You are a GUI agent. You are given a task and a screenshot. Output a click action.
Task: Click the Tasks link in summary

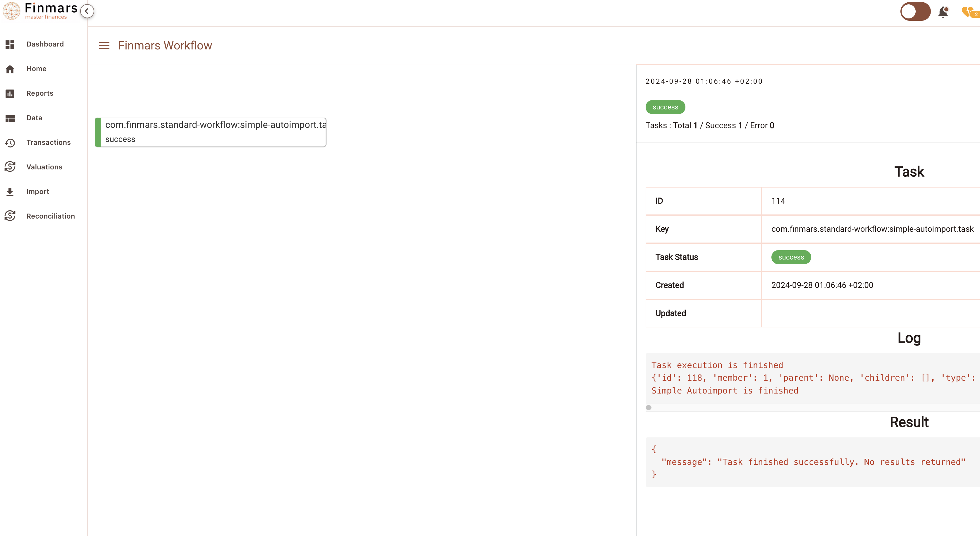click(658, 126)
